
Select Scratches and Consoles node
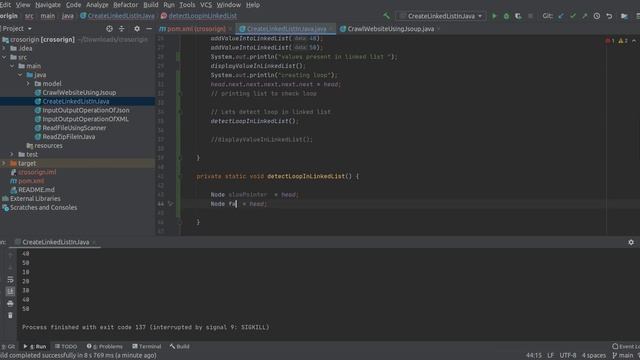tap(43, 208)
